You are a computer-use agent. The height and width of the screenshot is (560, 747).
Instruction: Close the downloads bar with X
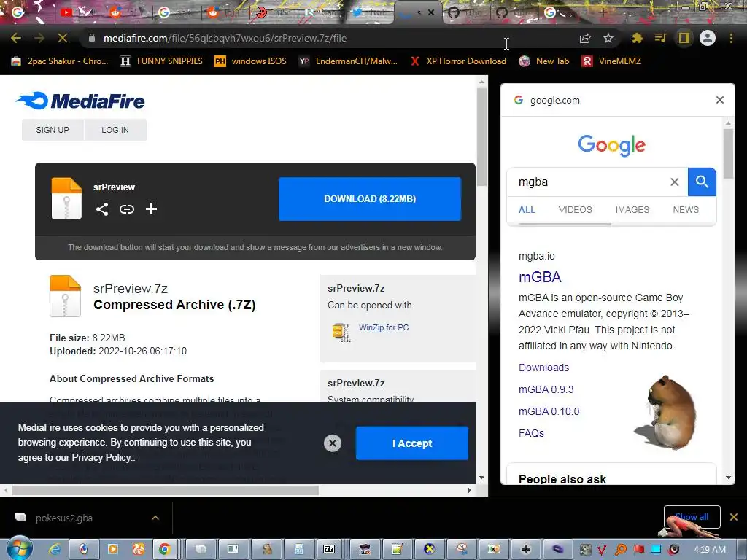click(x=734, y=517)
